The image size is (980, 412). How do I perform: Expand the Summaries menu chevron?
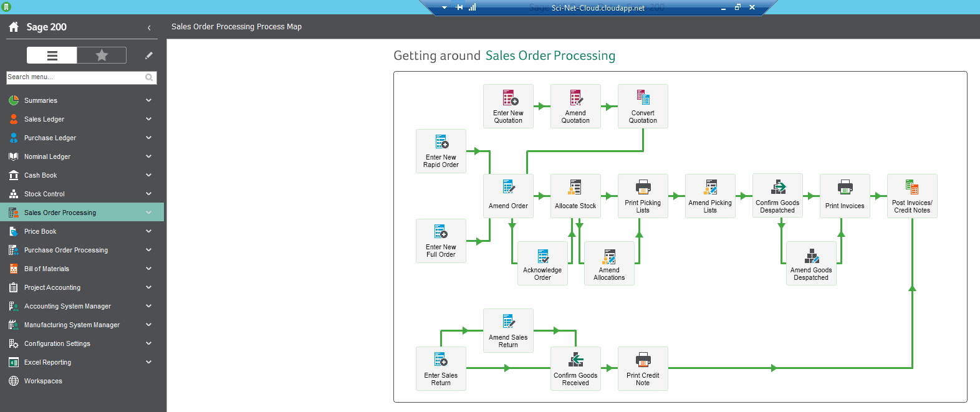(x=148, y=100)
